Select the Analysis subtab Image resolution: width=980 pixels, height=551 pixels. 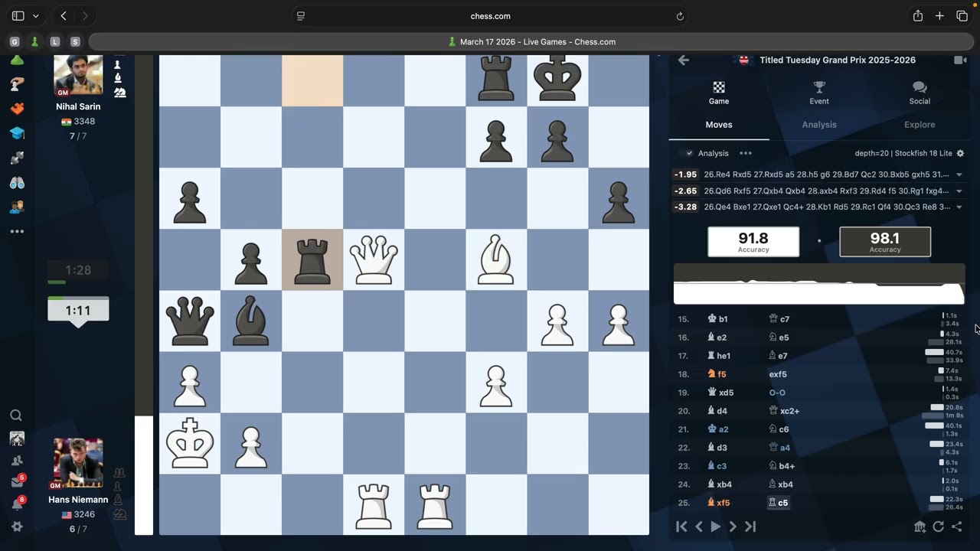pyautogui.click(x=819, y=125)
